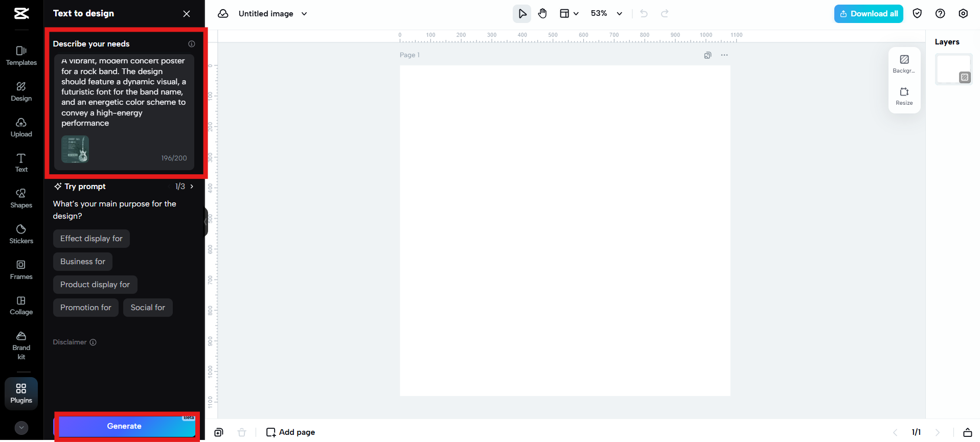Screen dimensions: 980x442
Task: Click the delete page trash icon
Action: click(242, 432)
